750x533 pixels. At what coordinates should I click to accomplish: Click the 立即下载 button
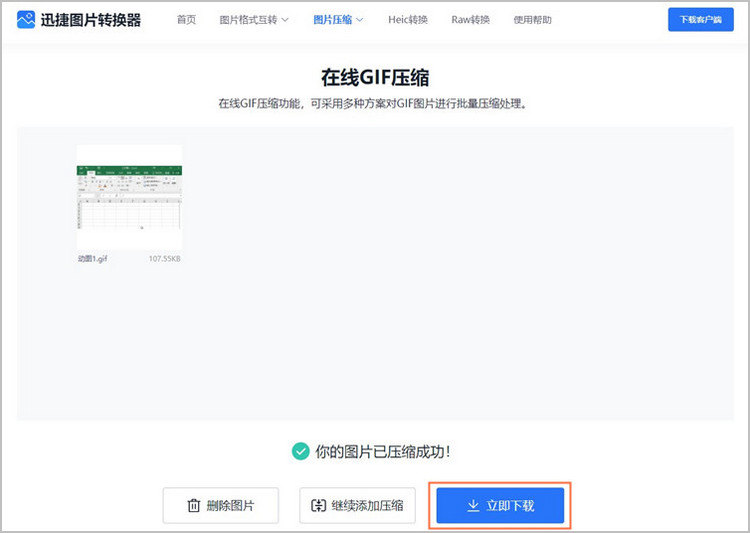[x=500, y=505]
